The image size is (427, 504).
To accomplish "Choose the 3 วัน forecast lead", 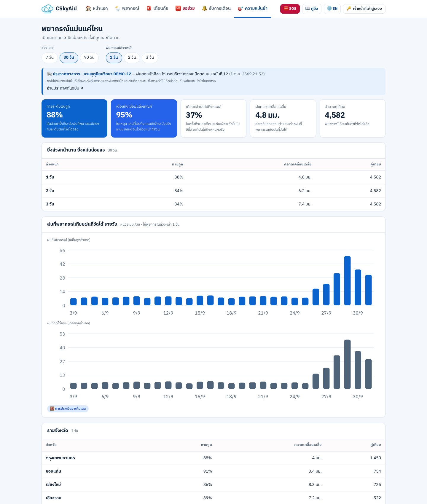I will (150, 58).
